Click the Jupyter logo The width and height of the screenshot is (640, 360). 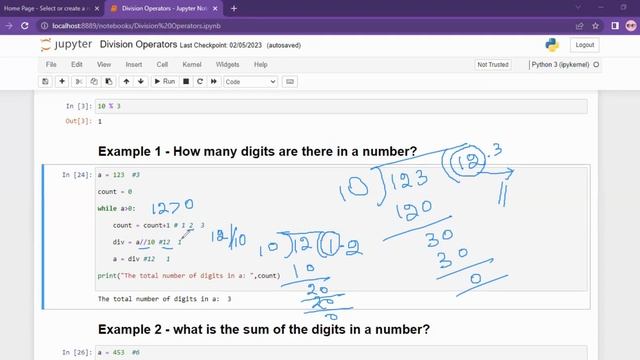pos(66,44)
